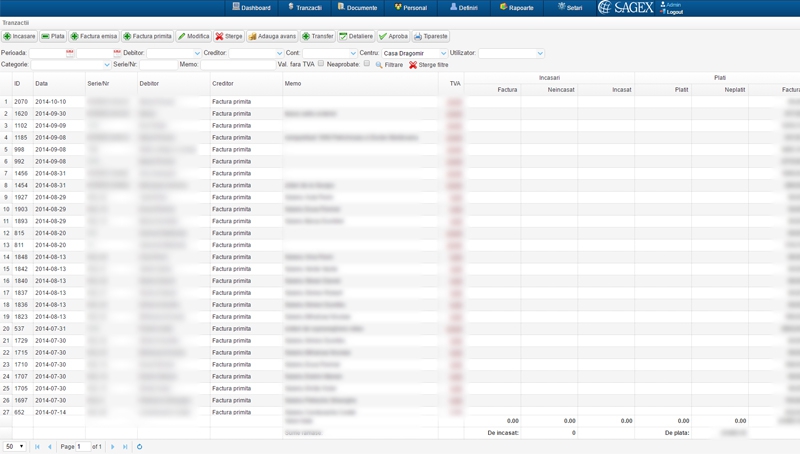Viewport: 800px width, 454px height.
Task: Click the Memo input field
Action: [238, 65]
